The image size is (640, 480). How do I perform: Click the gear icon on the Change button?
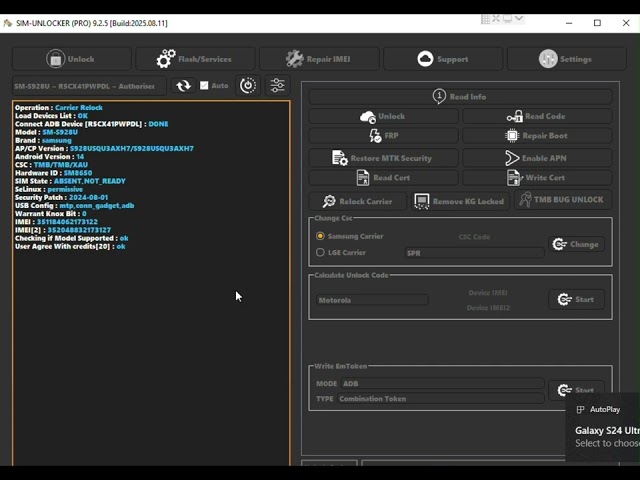click(x=559, y=244)
